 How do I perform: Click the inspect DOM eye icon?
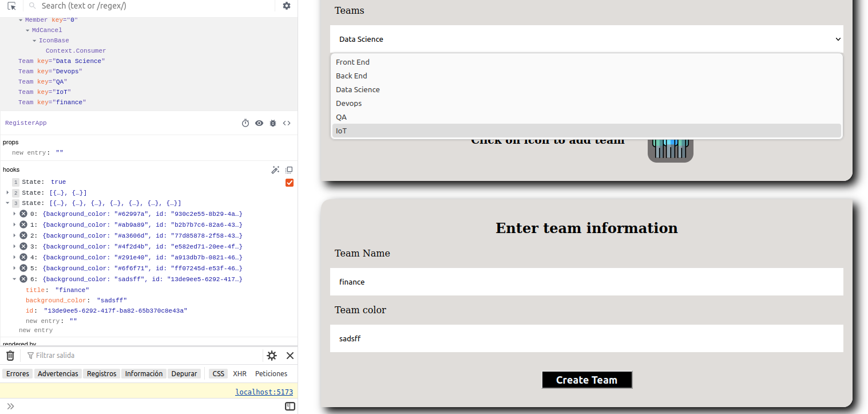(x=259, y=123)
